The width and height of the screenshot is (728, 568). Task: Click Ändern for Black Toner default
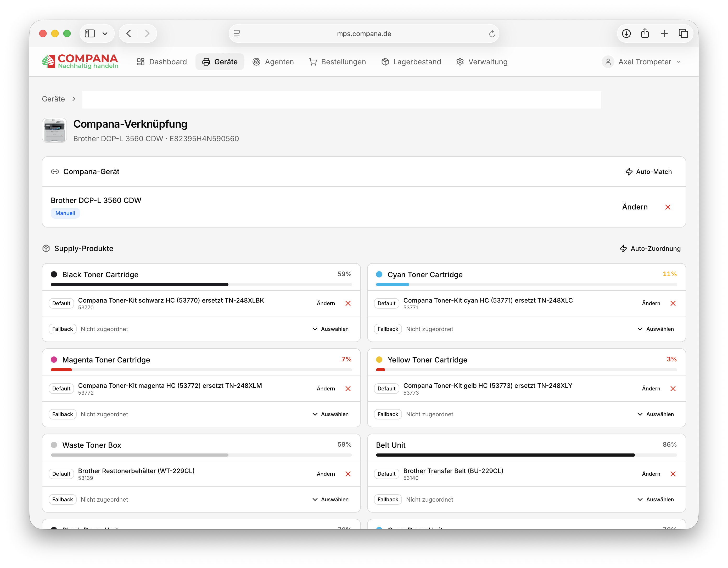[326, 303]
